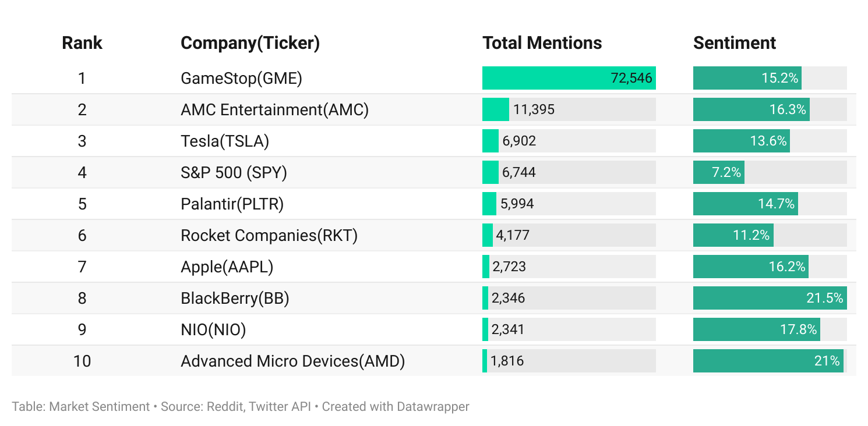Click the 11,395 mentions value for AMC
Image resolution: width=868 pixels, height=426 pixels.
(x=534, y=109)
